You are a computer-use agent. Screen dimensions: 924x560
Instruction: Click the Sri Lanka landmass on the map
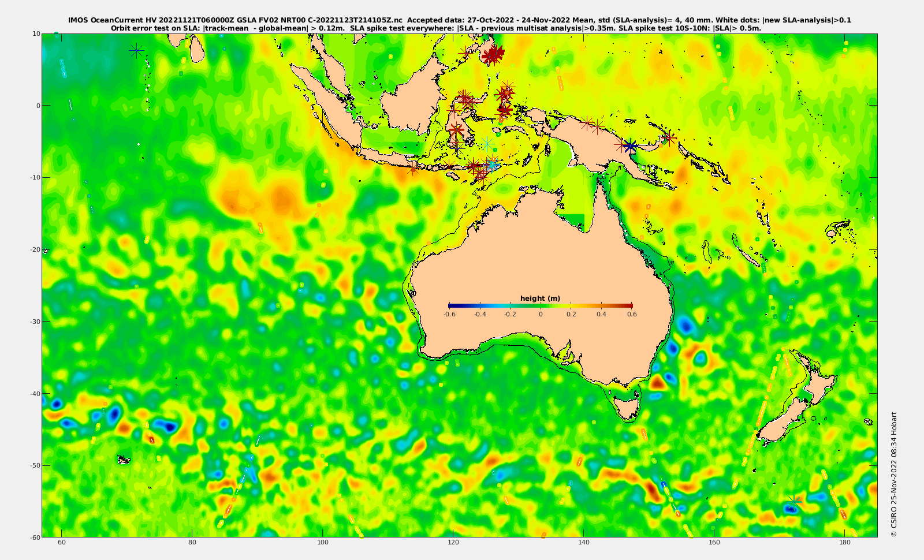point(197,51)
